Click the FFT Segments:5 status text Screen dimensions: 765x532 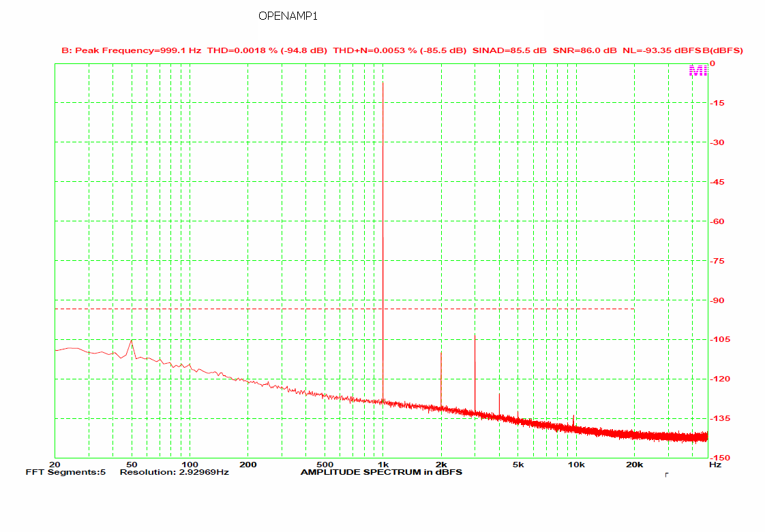(x=65, y=472)
